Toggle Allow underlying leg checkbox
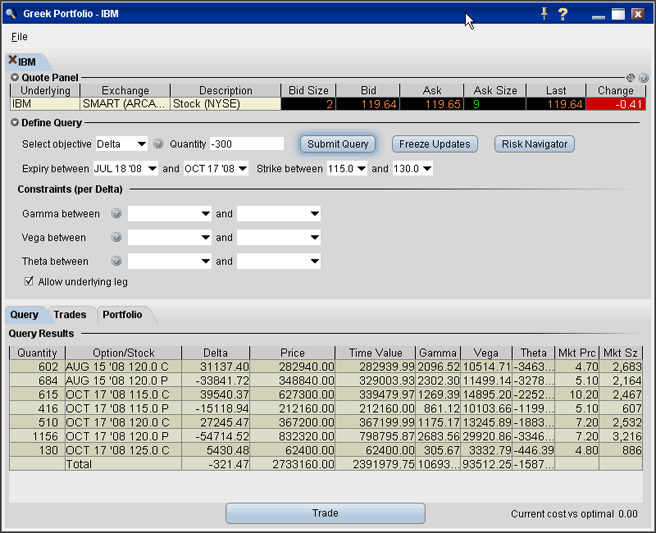Viewport: 656px width, 533px height. (28, 281)
